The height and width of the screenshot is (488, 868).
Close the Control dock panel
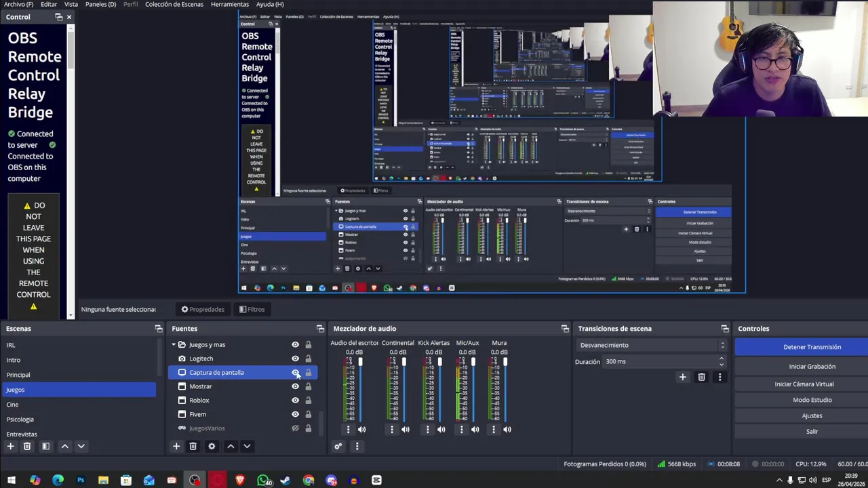coord(69,17)
